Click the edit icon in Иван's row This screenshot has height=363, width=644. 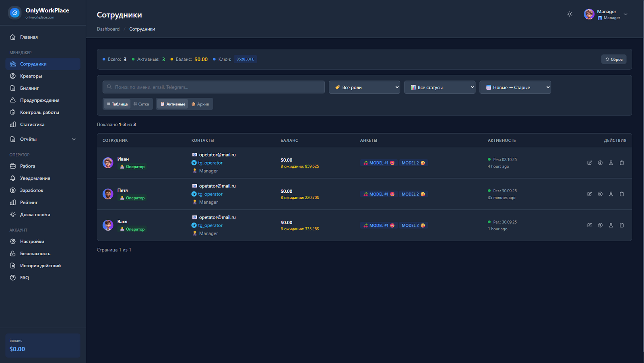click(589, 163)
